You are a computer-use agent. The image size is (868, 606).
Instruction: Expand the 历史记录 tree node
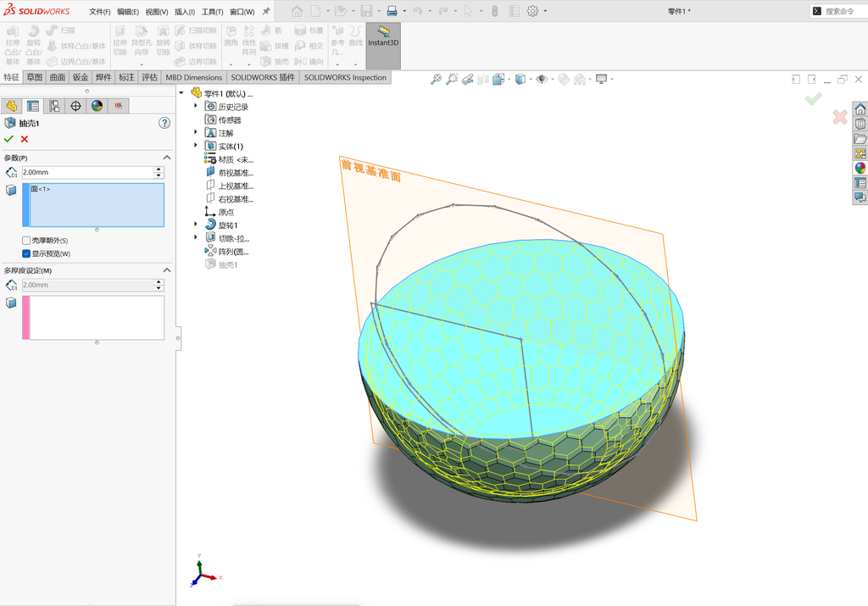pos(196,105)
